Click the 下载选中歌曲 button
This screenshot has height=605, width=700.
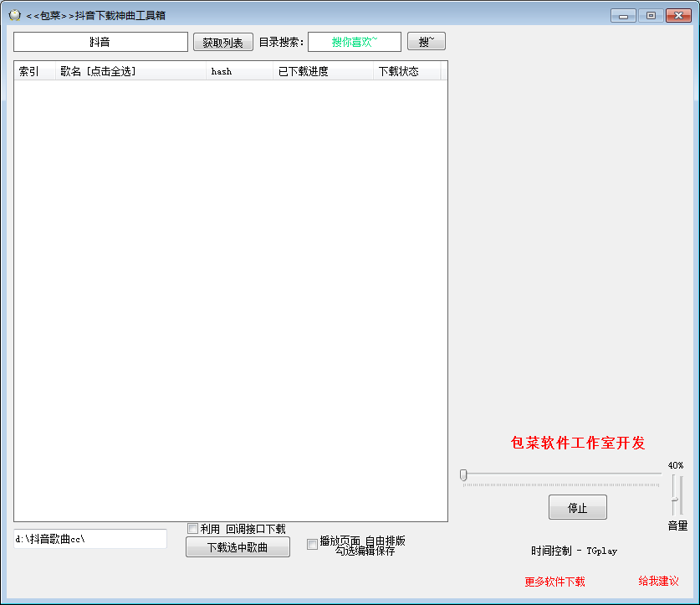click(238, 547)
